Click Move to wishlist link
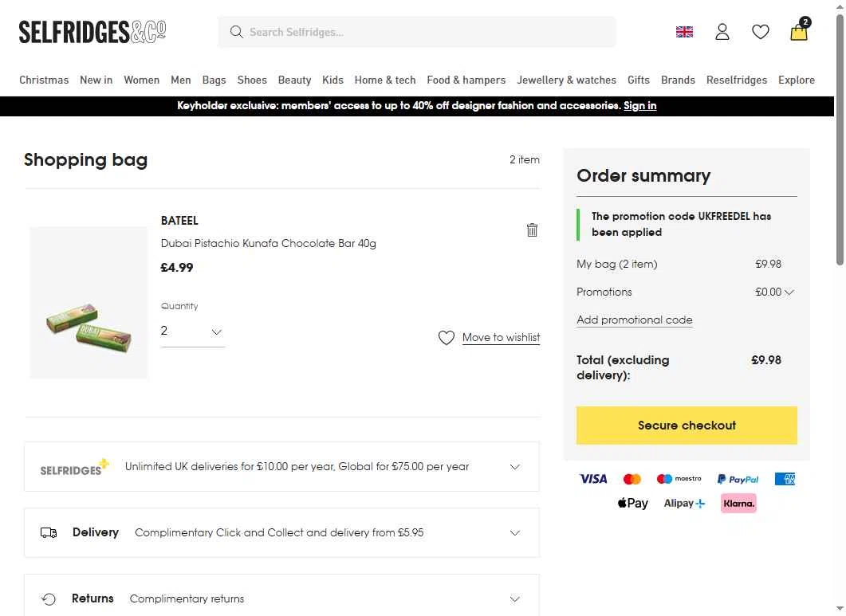The image size is (846, 616). coord(501,338)
